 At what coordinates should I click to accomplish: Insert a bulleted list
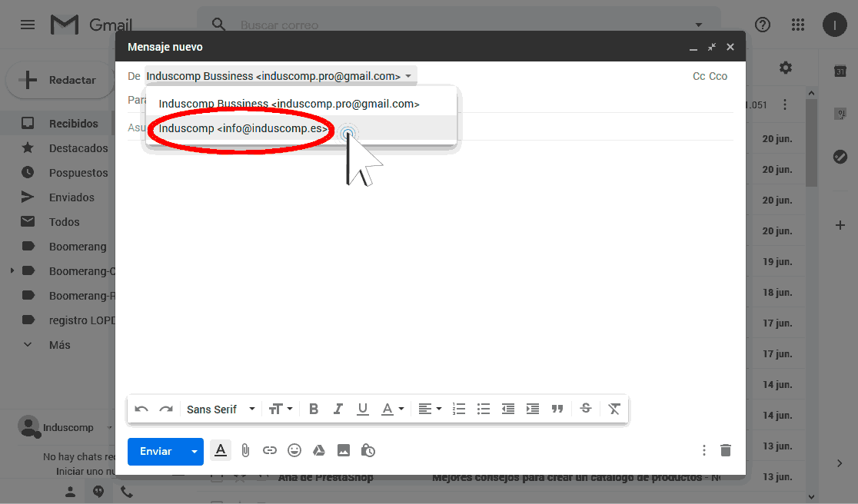(x=483, y=409)
